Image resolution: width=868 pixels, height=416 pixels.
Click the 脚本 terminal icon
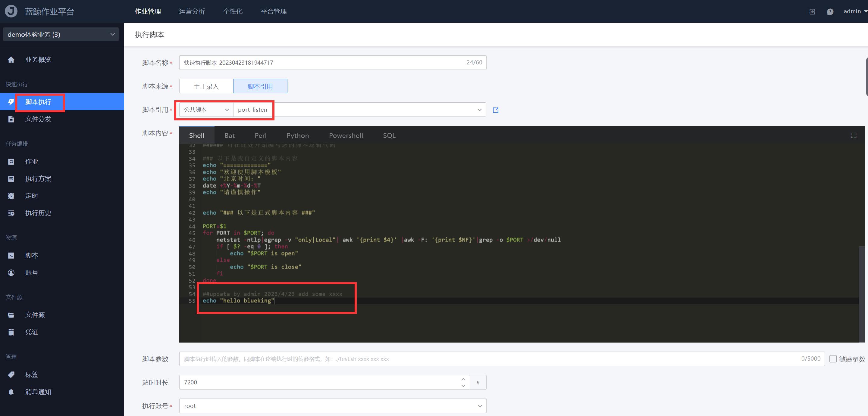pyautogui.click(x=11, y=256)
